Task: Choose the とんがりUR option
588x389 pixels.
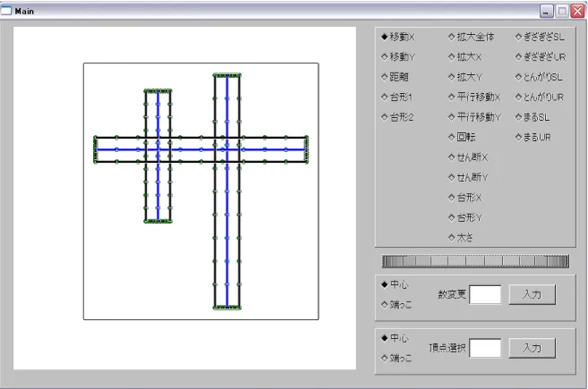Action: click(540, 97)
